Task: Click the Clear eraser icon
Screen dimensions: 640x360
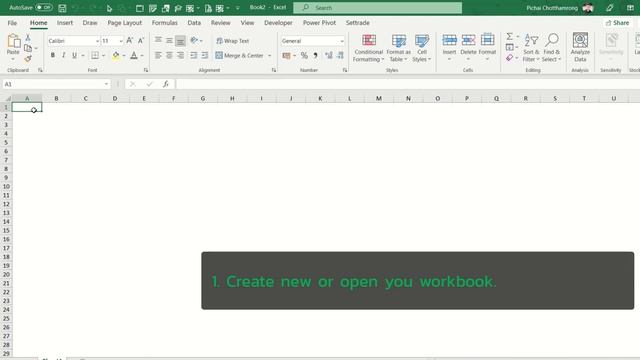Action: click(x=509, y=58)
